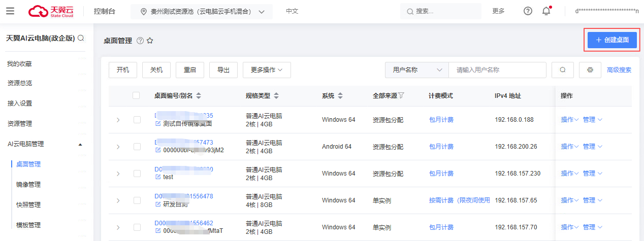The width and height of the screenshot is (644, 241).
Task: Open 镜像管理 in the sidebar
Action: click(x=28, y=185)
